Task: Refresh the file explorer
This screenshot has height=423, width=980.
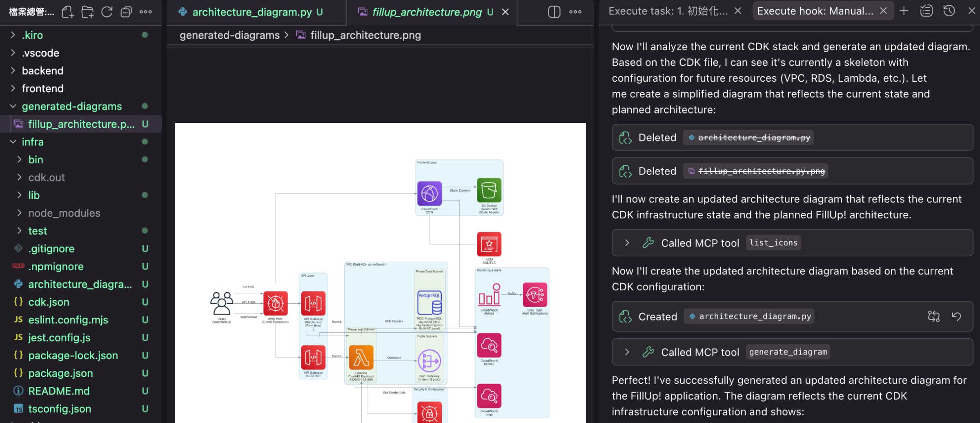Action: tap(107, 12)
